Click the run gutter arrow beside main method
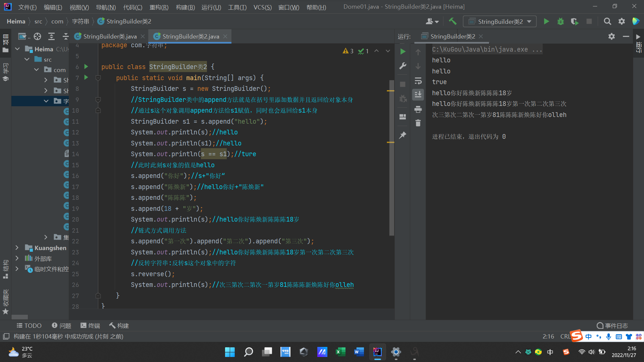This screenshot has height=362, width=644. click(86, 78)
